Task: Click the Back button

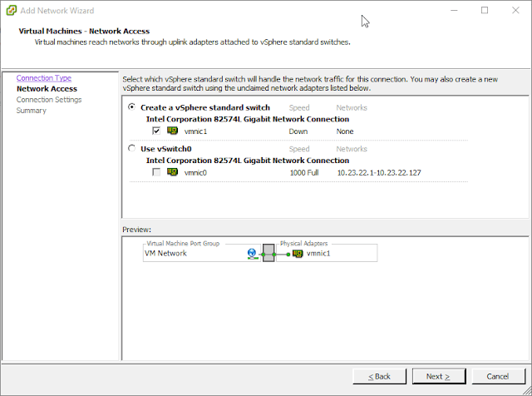Action: [379, 376]
